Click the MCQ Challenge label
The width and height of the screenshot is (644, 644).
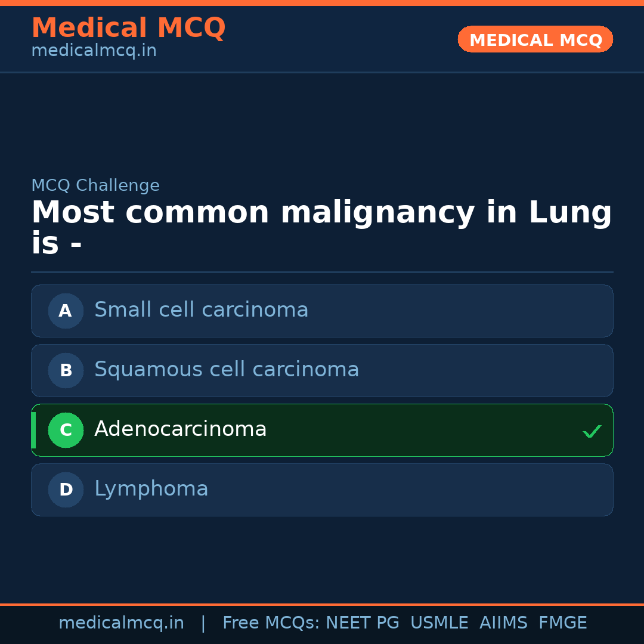point(95,186)
